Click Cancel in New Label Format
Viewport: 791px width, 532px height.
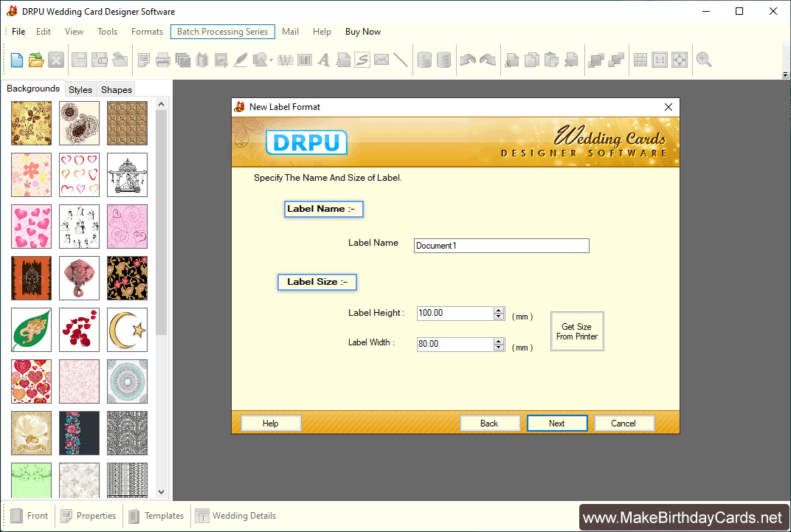(x=624, y=423)
